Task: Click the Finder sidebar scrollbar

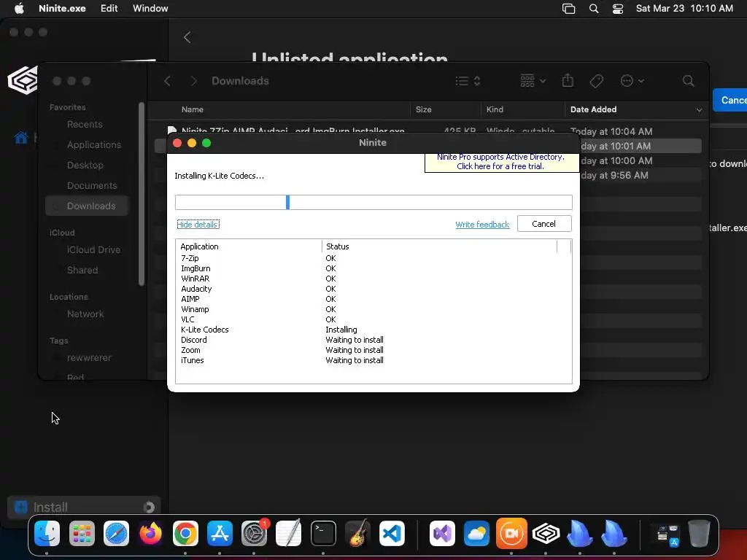Action: point(141,194)
